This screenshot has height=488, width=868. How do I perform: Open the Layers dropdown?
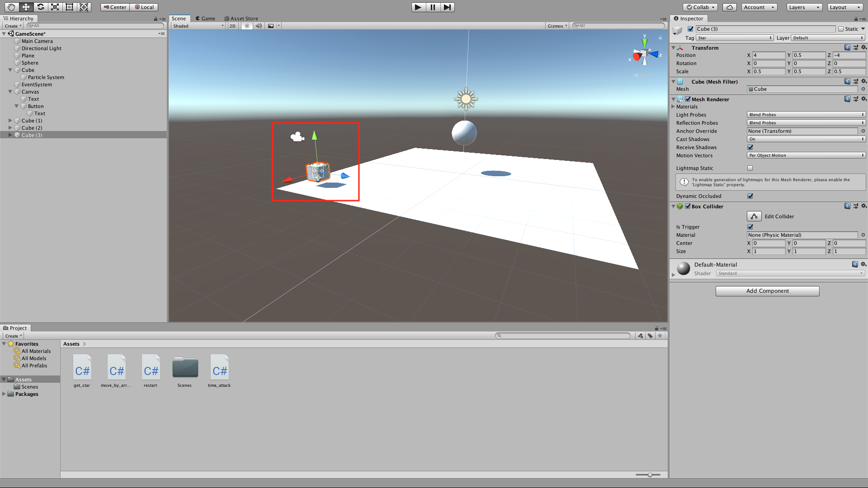pos(804,7)
